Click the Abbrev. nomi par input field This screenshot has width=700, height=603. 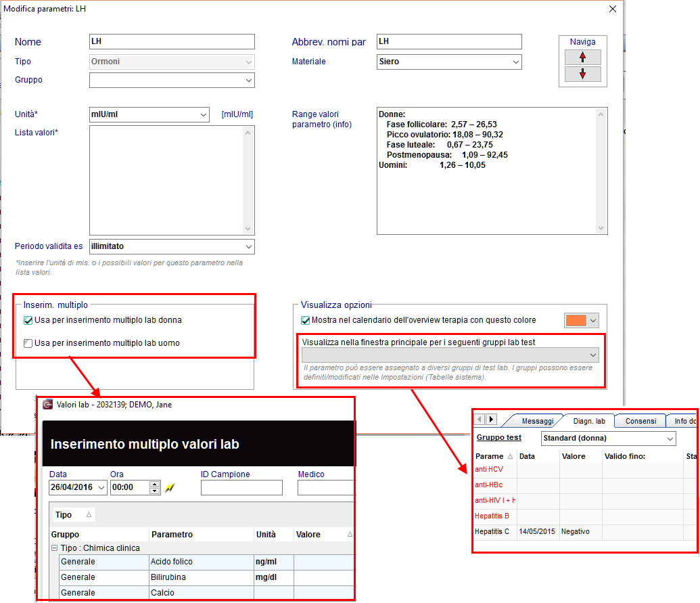pos(449,41)
